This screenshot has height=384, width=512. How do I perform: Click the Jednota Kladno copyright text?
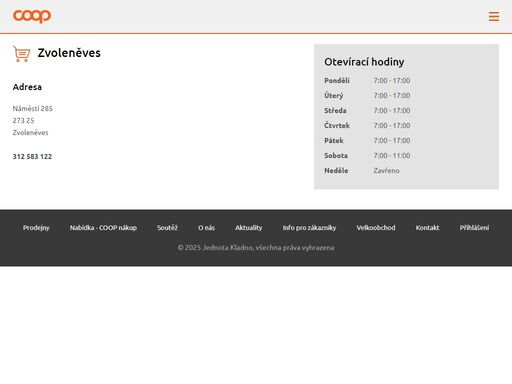tap(256, 247)
